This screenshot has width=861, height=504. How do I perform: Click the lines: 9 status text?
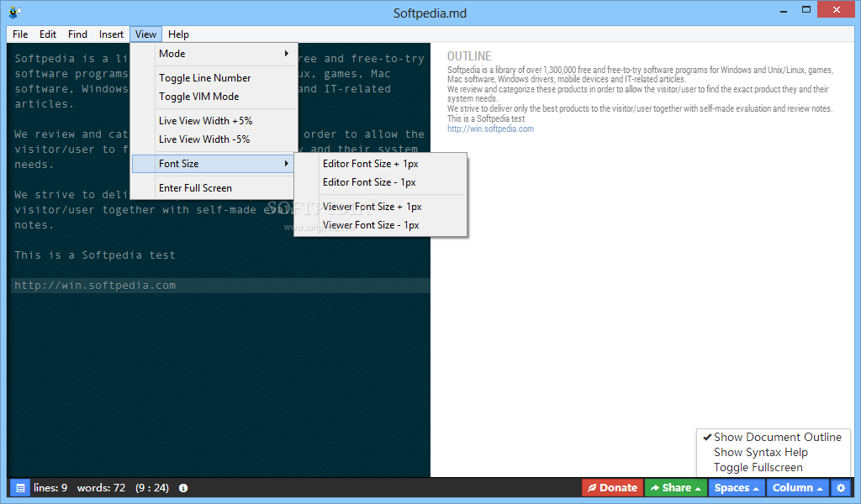(50, 487)
